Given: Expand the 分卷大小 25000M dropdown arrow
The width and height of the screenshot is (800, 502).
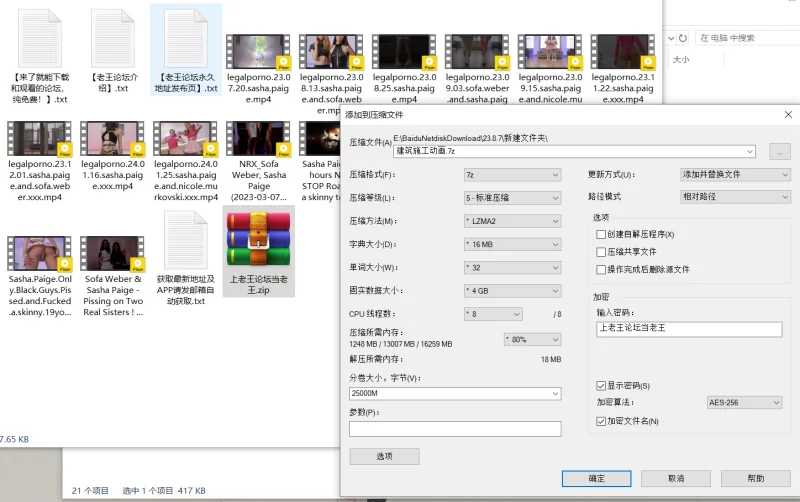Looking at the screenshot, I should click(555, 393).
